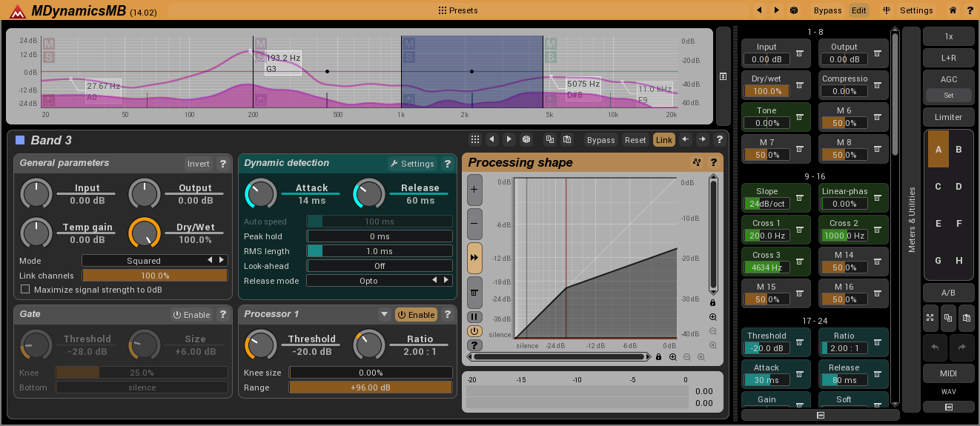Enable the Gate section
Image resolution: width=980 pixels, height=426 pixels.
(192, 315)
